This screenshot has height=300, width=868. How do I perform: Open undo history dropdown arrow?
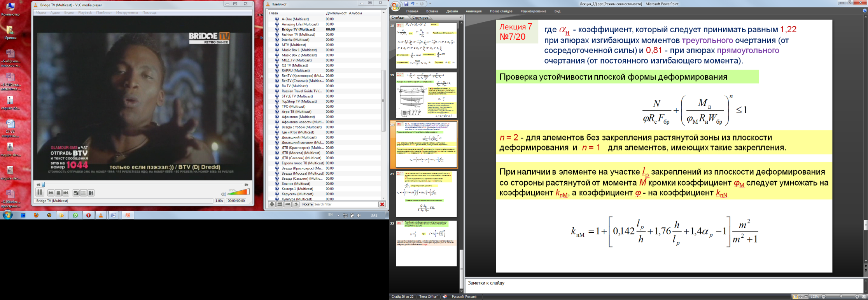coord(416,4)
